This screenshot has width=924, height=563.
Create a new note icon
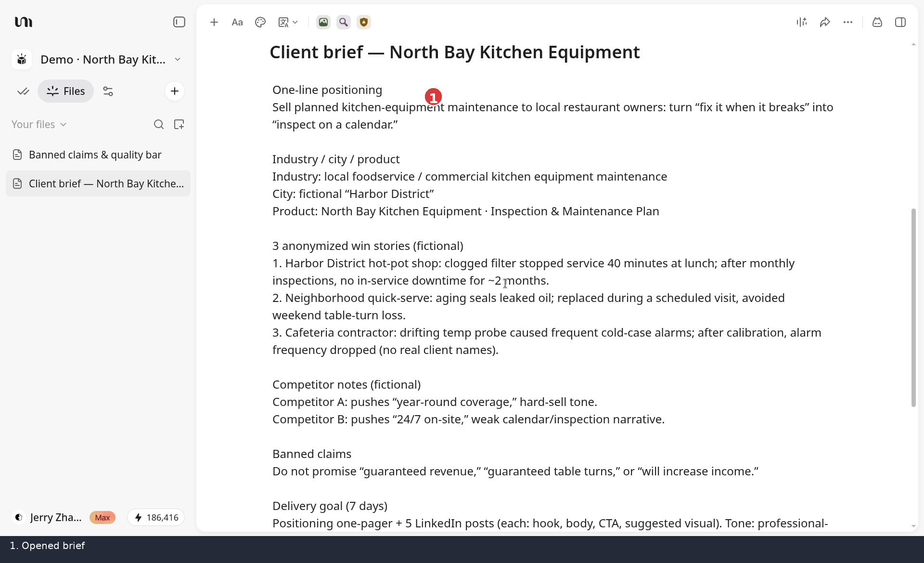tap(179, 124)
